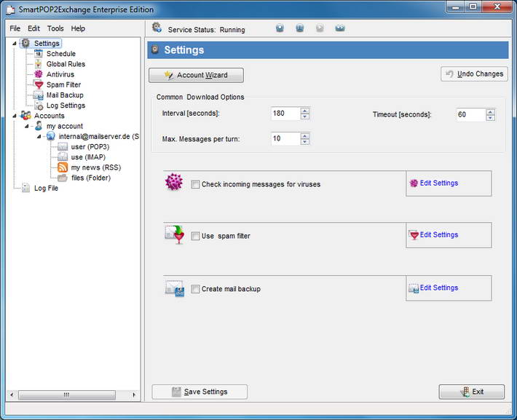Open the Tools menu
Screen dimensions: 517x420
tap(55, 28)
